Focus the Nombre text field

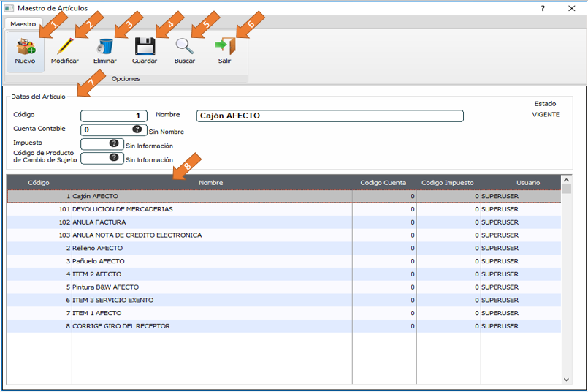330,116
